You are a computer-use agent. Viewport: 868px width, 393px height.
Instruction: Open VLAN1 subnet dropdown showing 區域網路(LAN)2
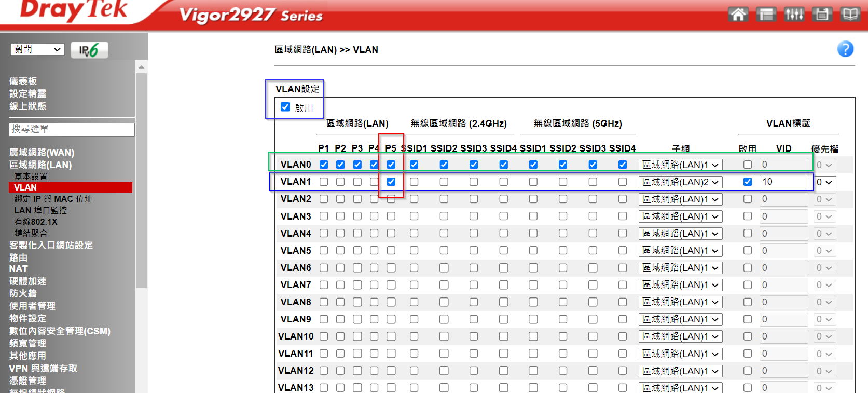pos(680,182)
